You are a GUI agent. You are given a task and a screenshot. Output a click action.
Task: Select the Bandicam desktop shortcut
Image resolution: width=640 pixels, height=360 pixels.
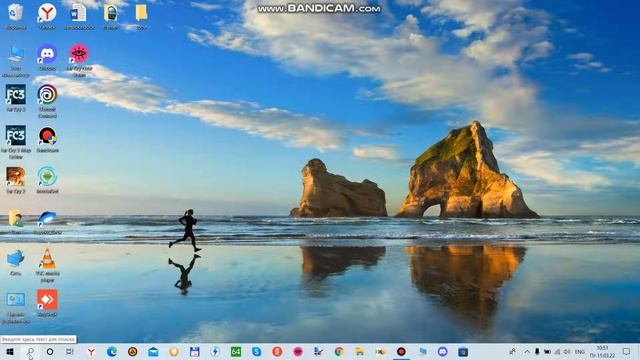(47, 136)
